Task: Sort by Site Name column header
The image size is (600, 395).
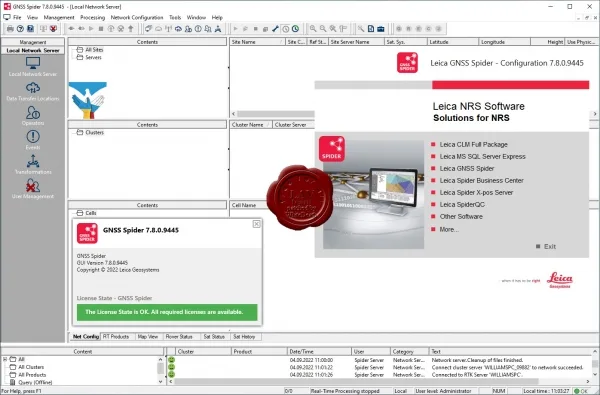Action: (x=257, y=42)
